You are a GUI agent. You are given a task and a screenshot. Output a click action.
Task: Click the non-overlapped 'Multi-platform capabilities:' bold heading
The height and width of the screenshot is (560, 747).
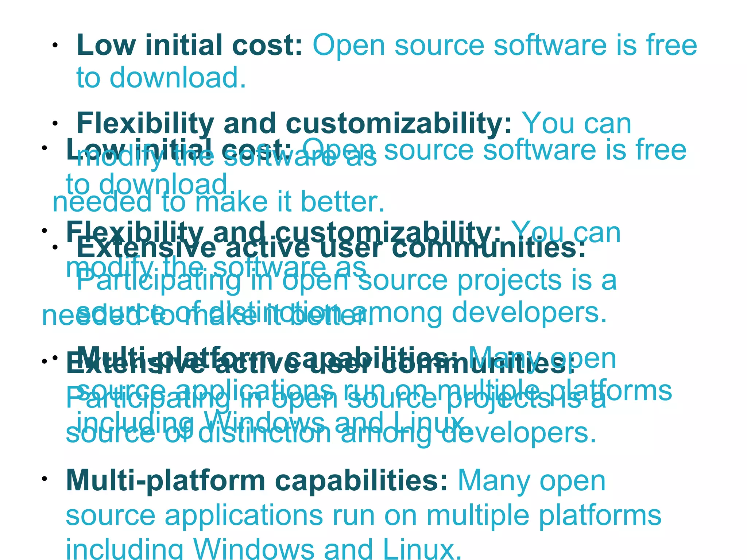tap(257, 481)
